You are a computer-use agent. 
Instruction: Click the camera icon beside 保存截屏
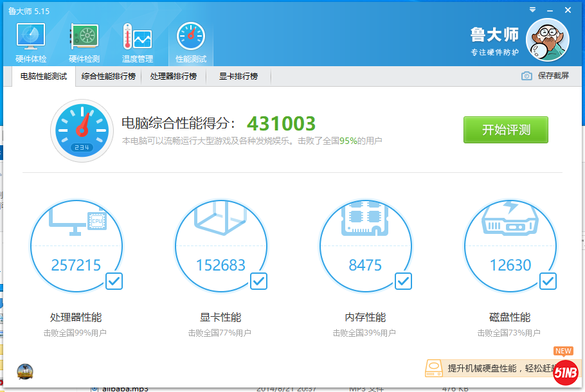(x=526, y=76)
